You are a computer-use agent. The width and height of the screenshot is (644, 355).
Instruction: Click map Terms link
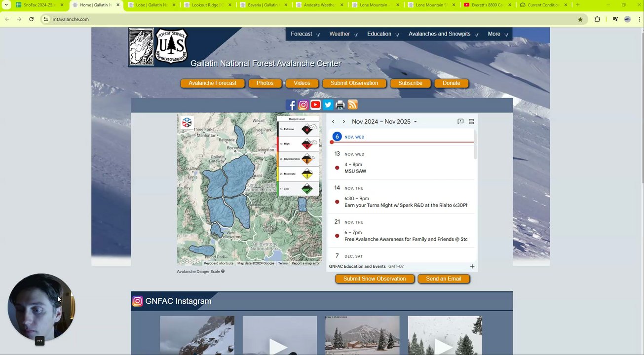click(x=283, y=263)
